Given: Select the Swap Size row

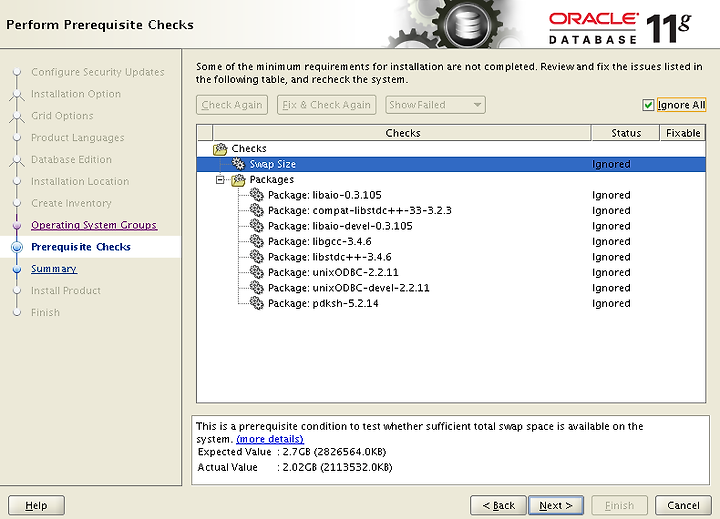Looking at the screenshot, I should tap(451, 164).
